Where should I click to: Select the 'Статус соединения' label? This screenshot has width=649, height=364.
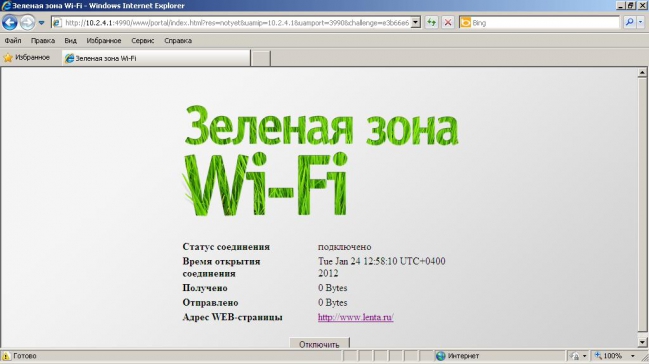coord(226,247)
